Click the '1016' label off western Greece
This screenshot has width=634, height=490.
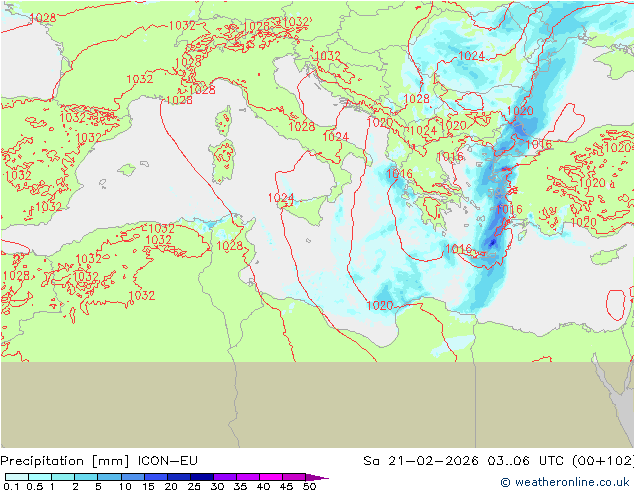[399, 174]
